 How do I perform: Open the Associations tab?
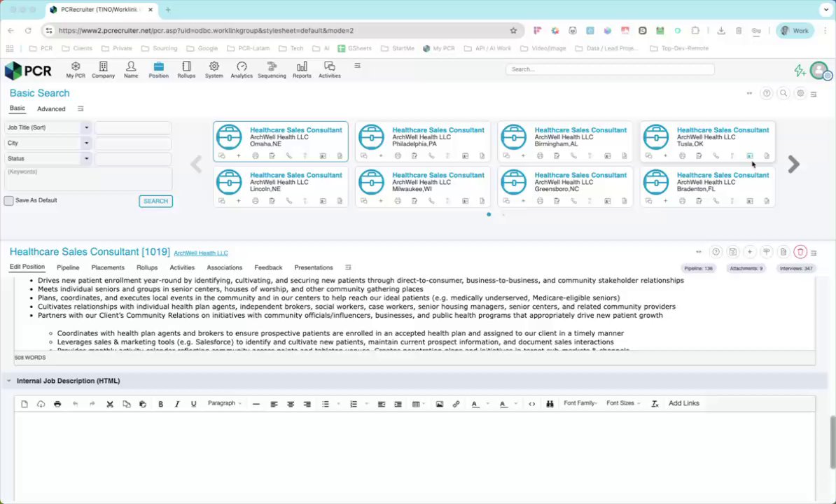coord(225,268)
